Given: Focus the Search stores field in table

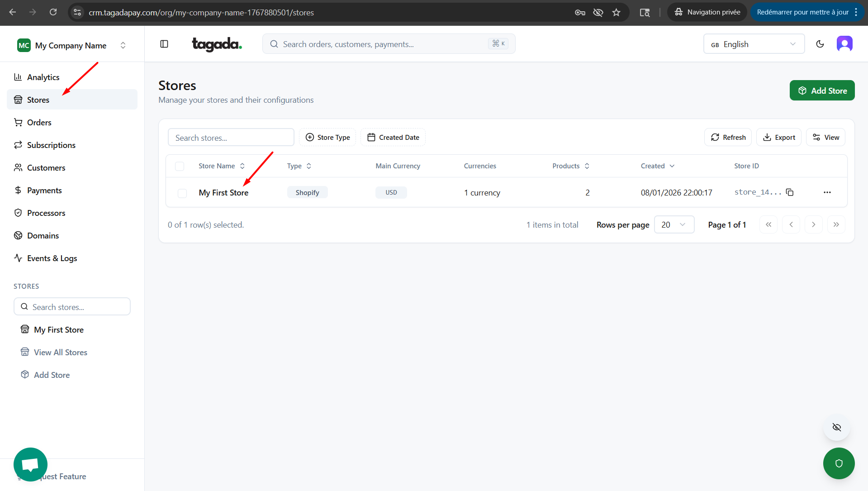Looking at the screenshot, I should click(x=231, y=138).
